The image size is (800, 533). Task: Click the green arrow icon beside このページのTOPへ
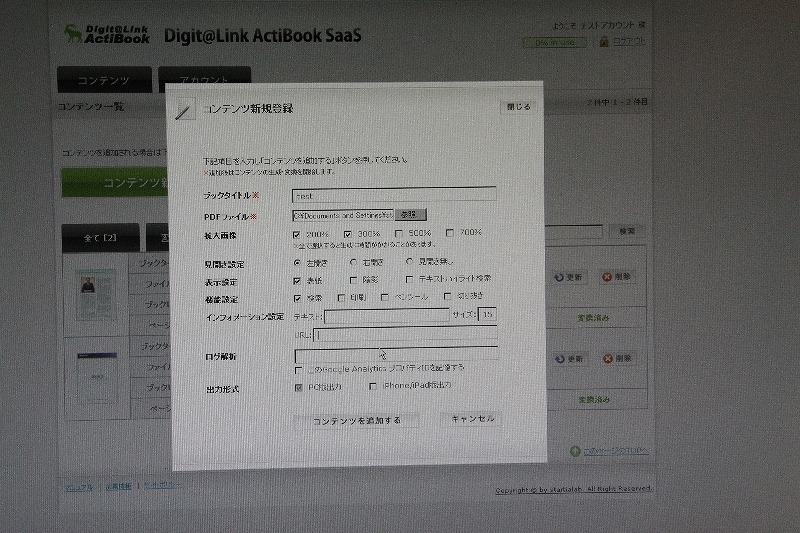click(x=575, y=451)
